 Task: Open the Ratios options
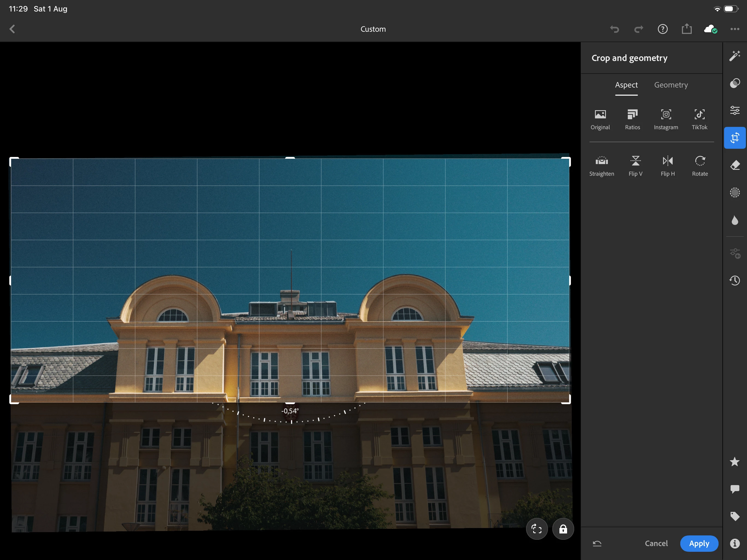(632, 119)
